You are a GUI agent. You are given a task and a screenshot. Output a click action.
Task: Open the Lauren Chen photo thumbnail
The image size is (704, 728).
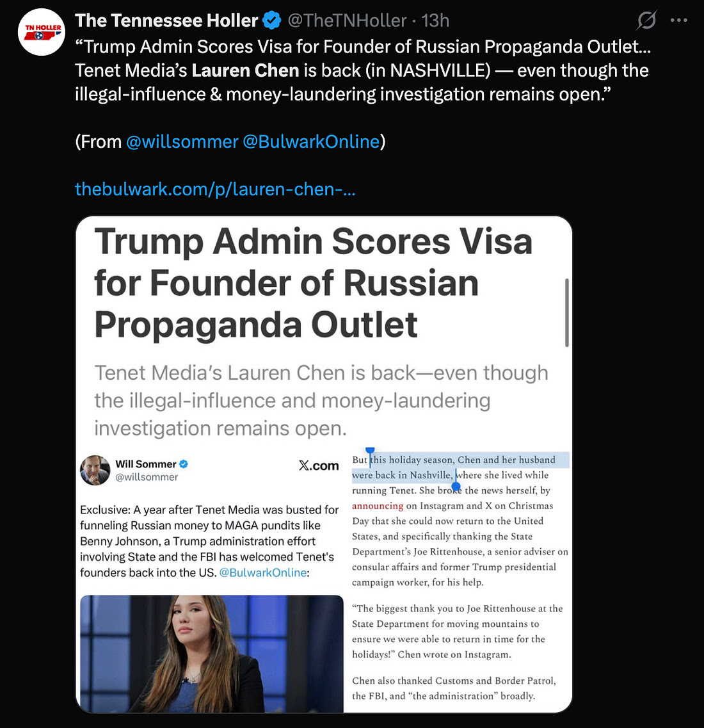tap(212, 653)
